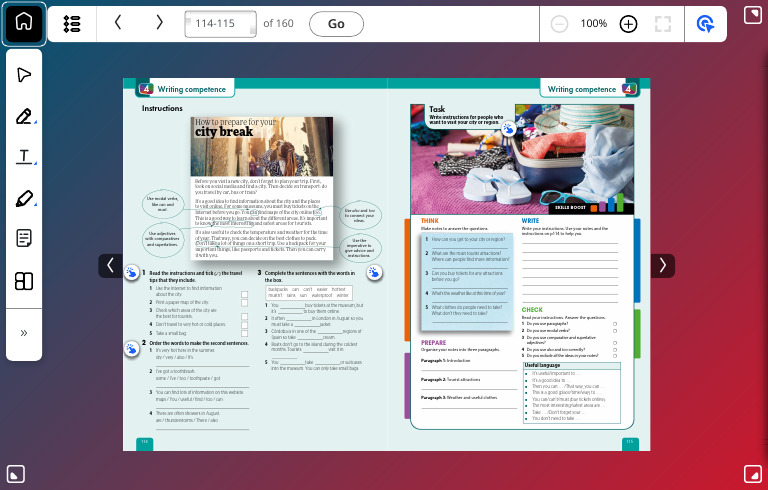768x490 pixels.
Task: Click the page number field showing 114-115
Action: point(220,24)
